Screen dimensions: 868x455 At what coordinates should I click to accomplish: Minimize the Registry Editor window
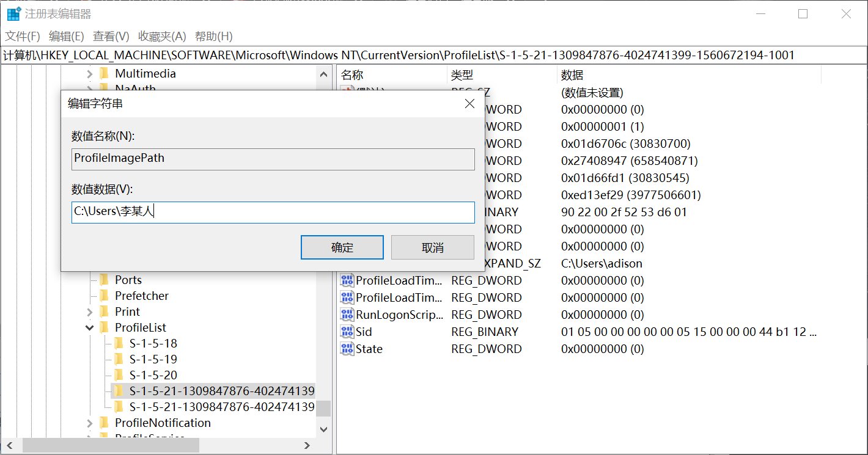[x=760, y=13]
